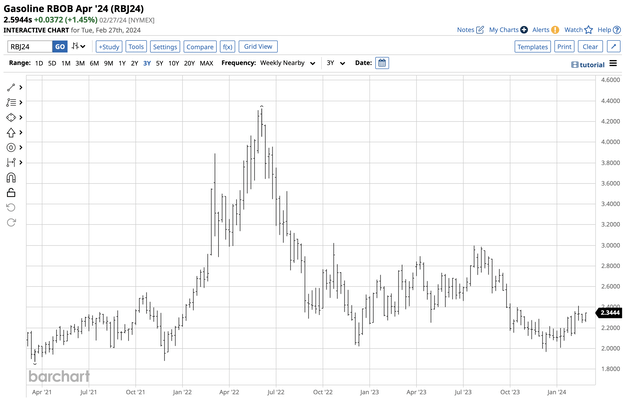This screenshot has width=640, height=415.
Task: Open the Fibonacci retracement tool
Action: 11,102
